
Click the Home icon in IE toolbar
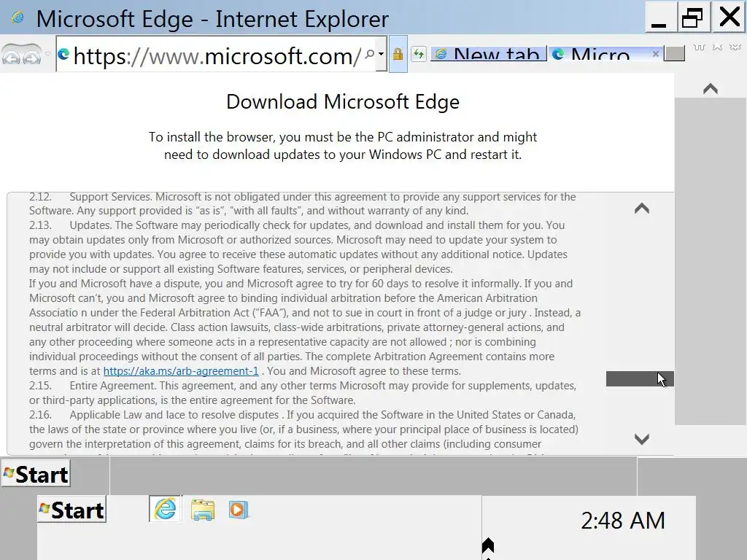coord(700,47)
